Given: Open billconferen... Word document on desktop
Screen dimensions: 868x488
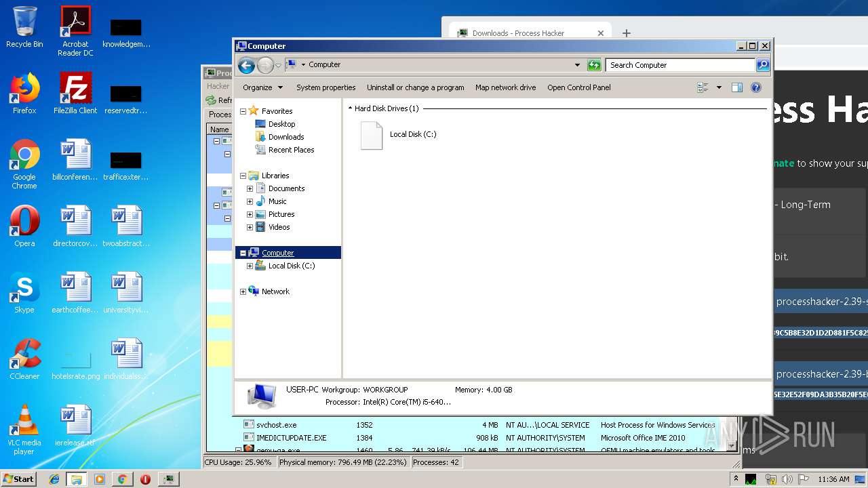Looking at the screenshot, I should point(75,160).
